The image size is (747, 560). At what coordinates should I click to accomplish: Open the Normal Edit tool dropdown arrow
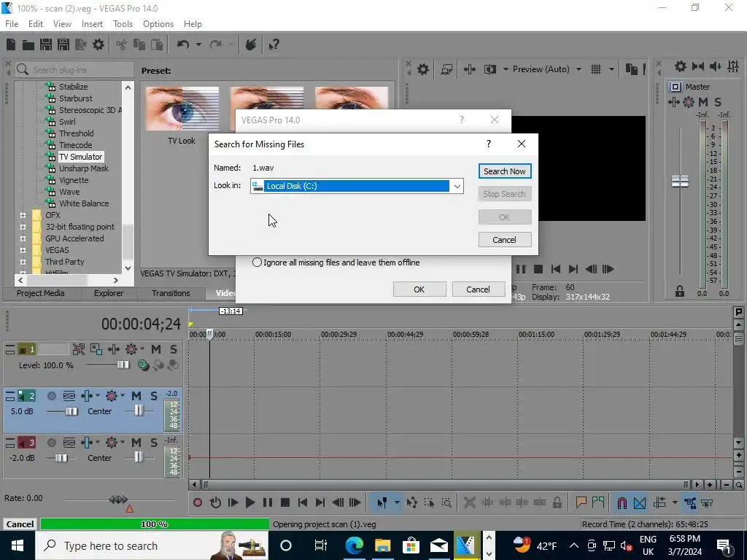click(x=396, y=502)
